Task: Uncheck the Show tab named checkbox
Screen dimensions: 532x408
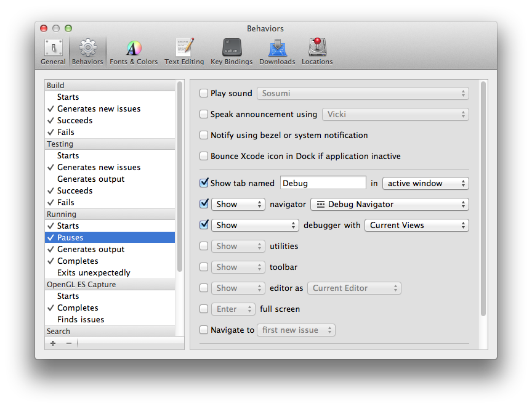Action: pyautogui.click(x=204, y=183)
